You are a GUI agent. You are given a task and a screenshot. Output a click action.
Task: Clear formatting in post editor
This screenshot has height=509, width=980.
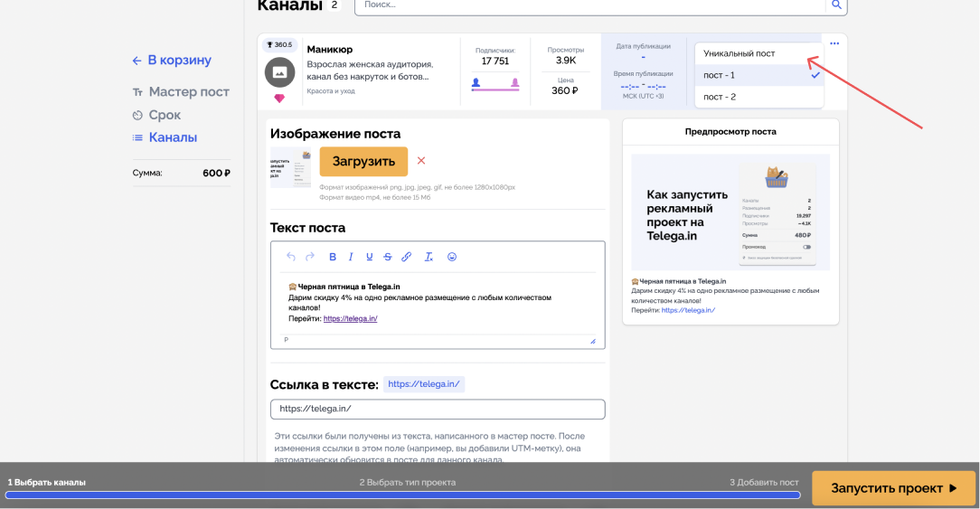coord(429,257)
